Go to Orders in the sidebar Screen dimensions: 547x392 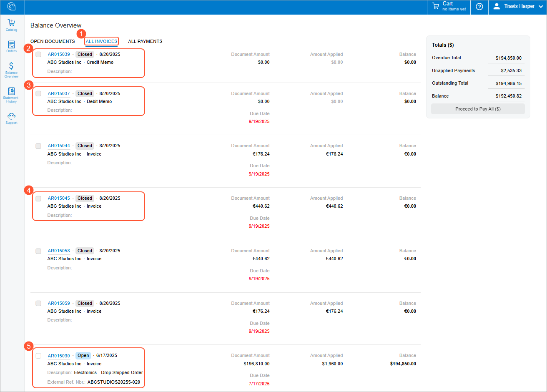12,46
